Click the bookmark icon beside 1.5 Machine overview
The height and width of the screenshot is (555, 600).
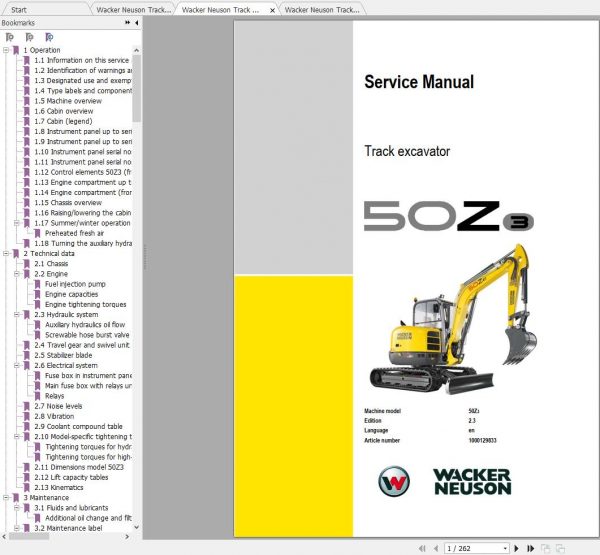pyautogui.click(x=27, y=101)
